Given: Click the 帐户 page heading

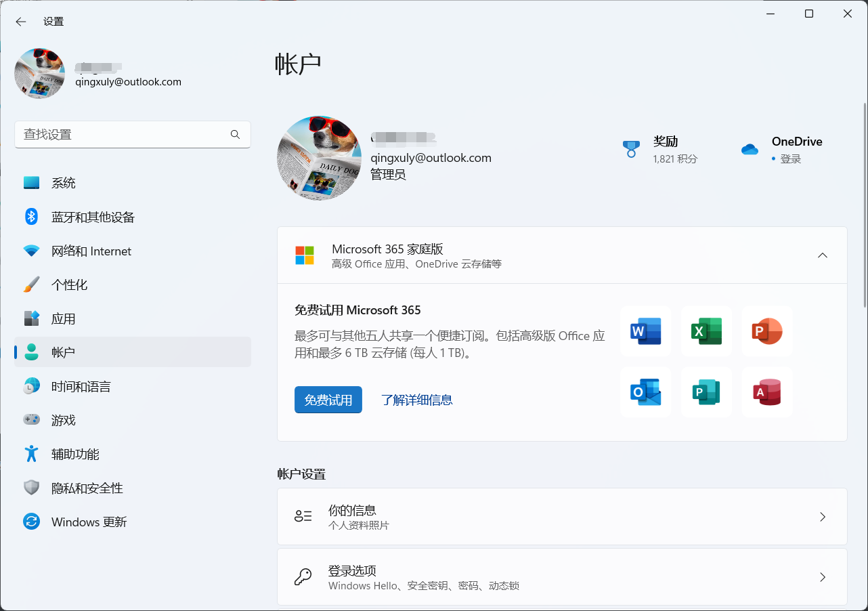Looking at the screenshot, I should tap(298, 63).
